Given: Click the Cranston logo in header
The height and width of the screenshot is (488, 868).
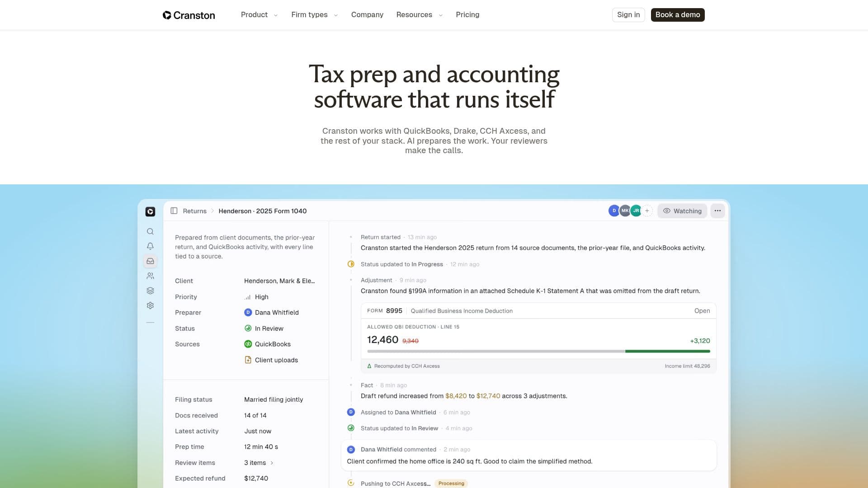Looking at the screenshot, I should [189, 15].
